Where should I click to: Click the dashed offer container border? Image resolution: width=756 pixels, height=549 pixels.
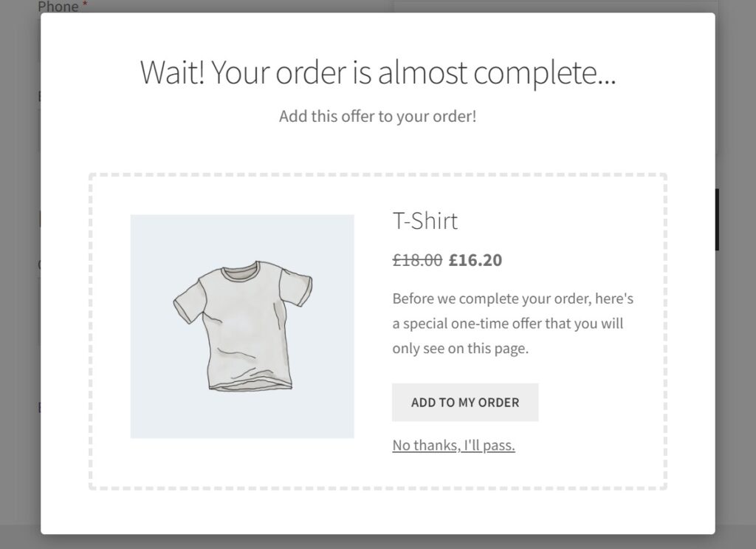[x=377, y=175]
